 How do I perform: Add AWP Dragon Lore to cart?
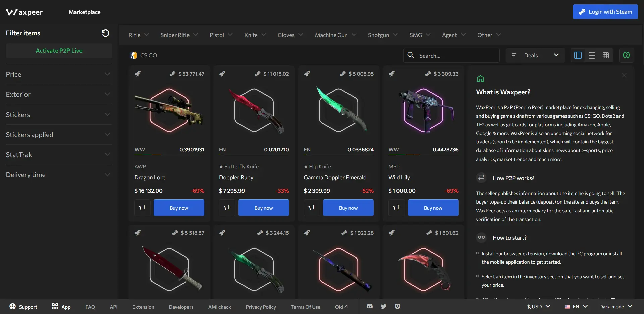pos(143,208)
